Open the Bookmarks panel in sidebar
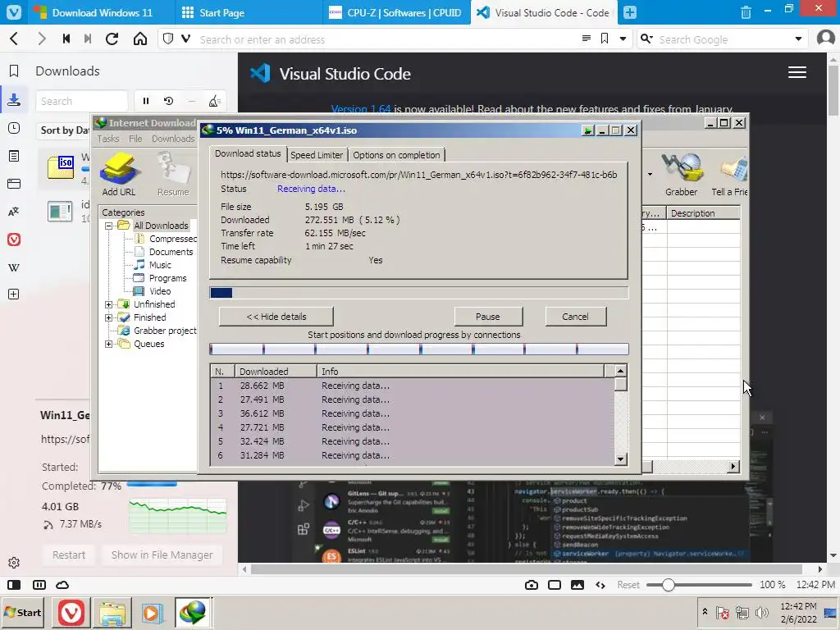Image resolution: width=840 pixels, height=630 pixels. (x=14, y=71)
